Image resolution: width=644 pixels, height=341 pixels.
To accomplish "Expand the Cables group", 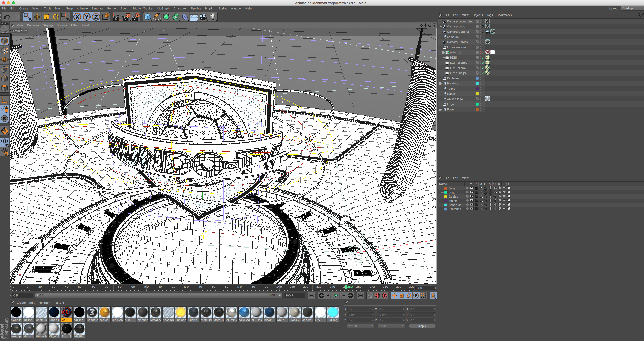I will tap(440, 94).
